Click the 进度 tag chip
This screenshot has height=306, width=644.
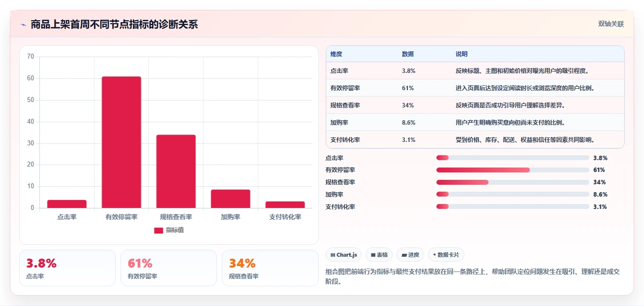click(410, 255)
